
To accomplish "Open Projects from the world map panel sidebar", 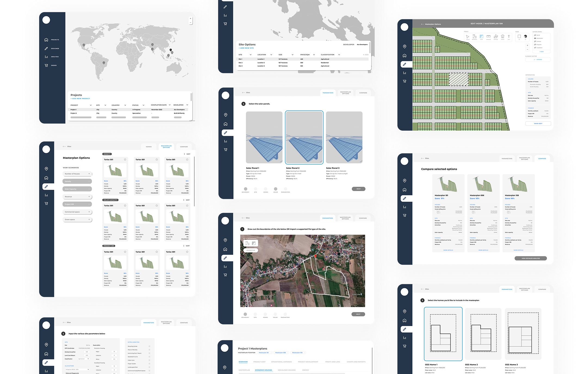I will coord(52,40).
